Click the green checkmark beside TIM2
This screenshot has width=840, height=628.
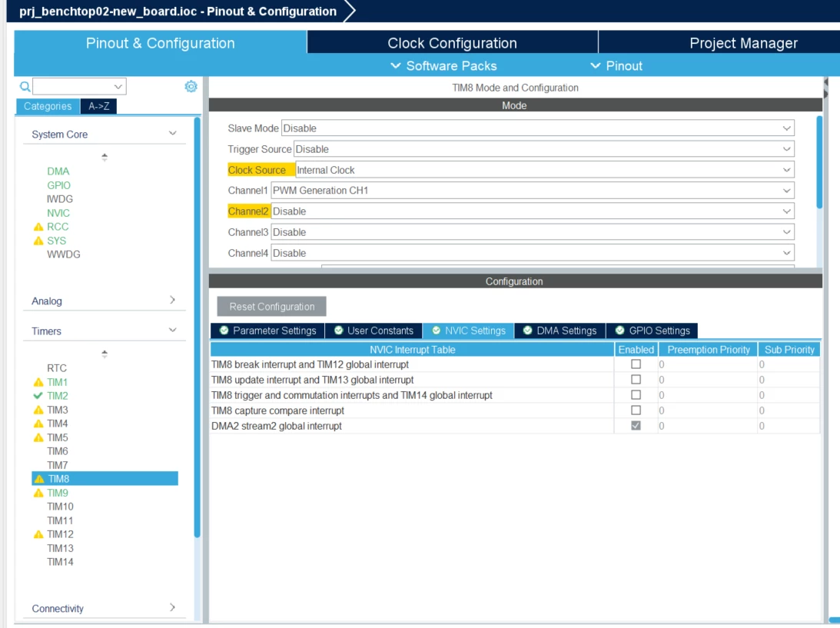38,396
